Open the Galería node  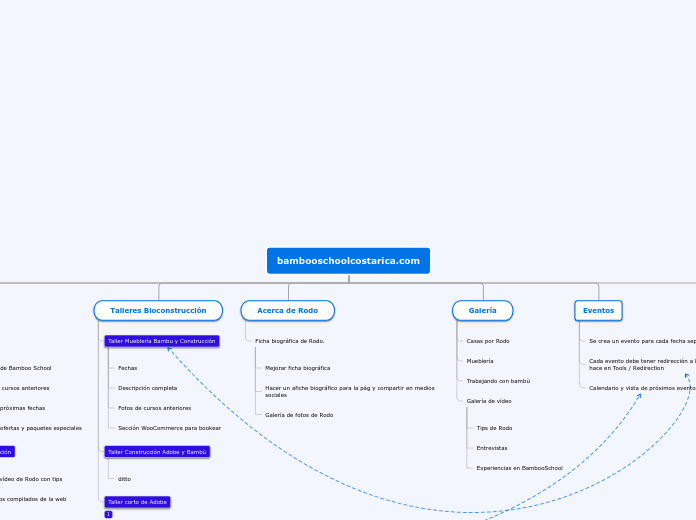[482, 310]
